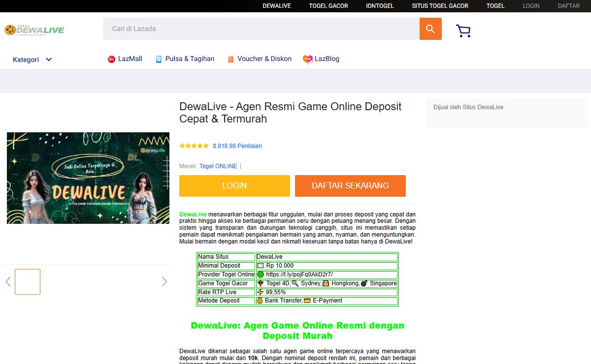Click the Minimal Deposit table cell
Image resolution: width=591 pixels, height=364 pixels.
tap(226, 266)
